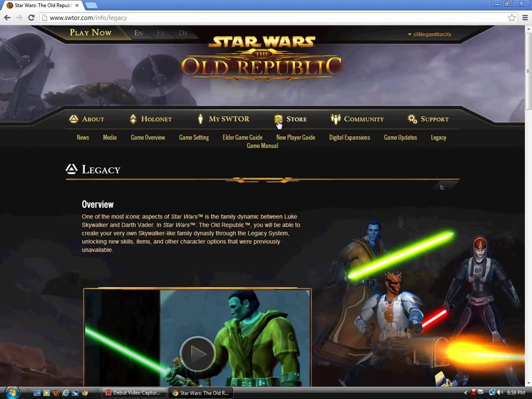Switch to Debut Video Capture taskbar button
This screenshot has height=399, width=532.
pos(134,393)
